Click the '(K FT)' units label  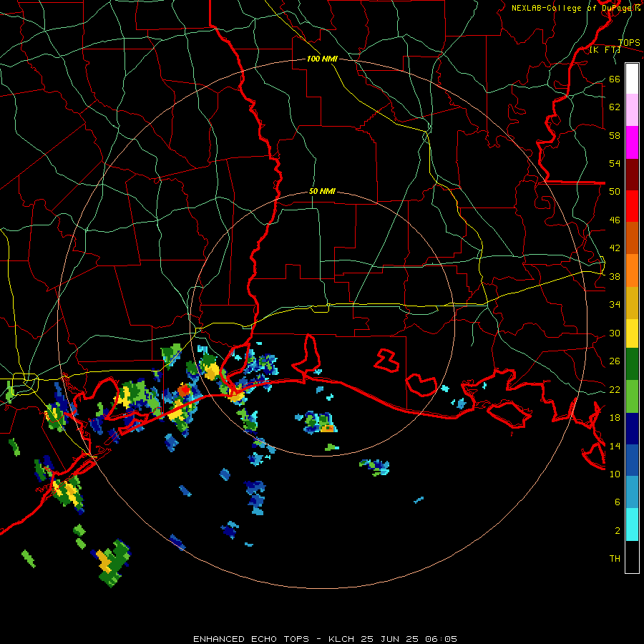point(605,50)
